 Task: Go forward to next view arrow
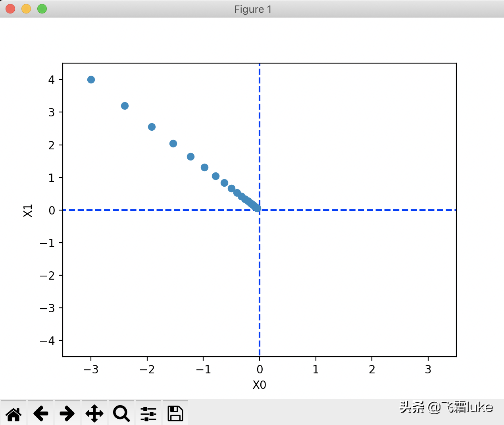[67, 413]
